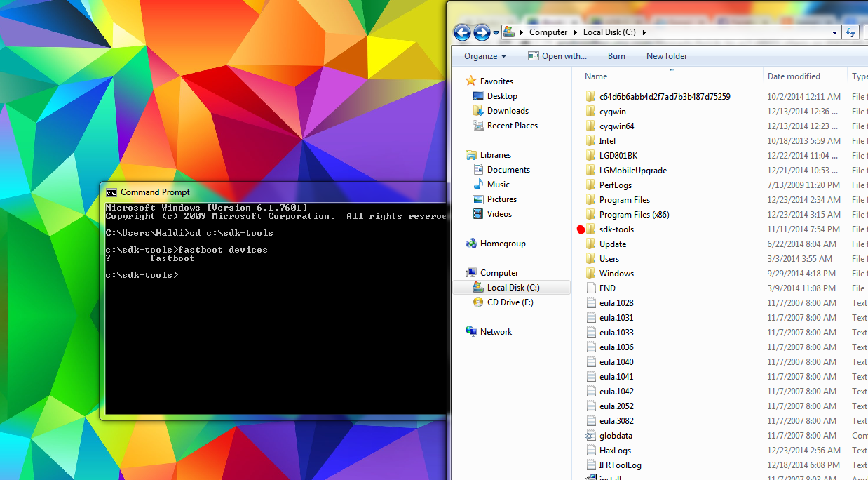Open the Organize menu
The width and height of the screenshot is (868, 480).
[x=485, y=56]
